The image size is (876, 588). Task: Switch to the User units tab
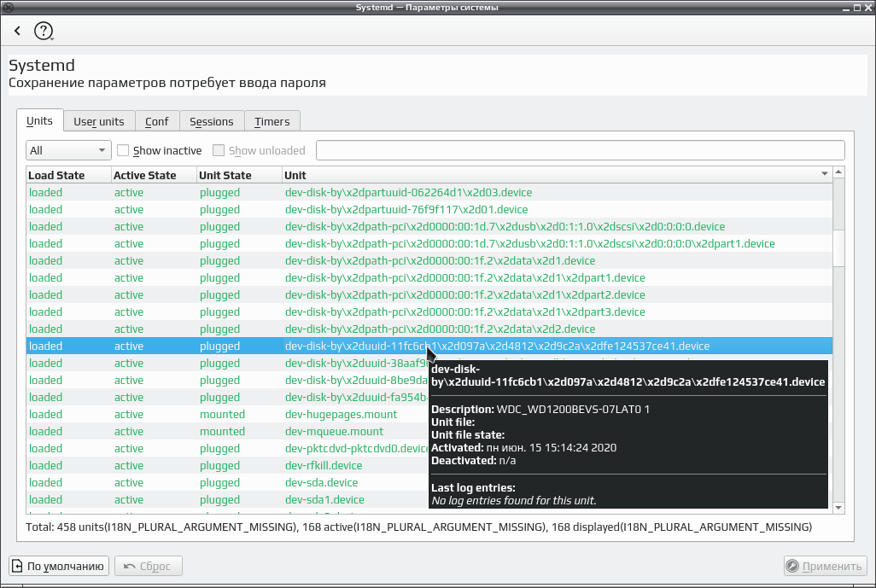point(99,121)
